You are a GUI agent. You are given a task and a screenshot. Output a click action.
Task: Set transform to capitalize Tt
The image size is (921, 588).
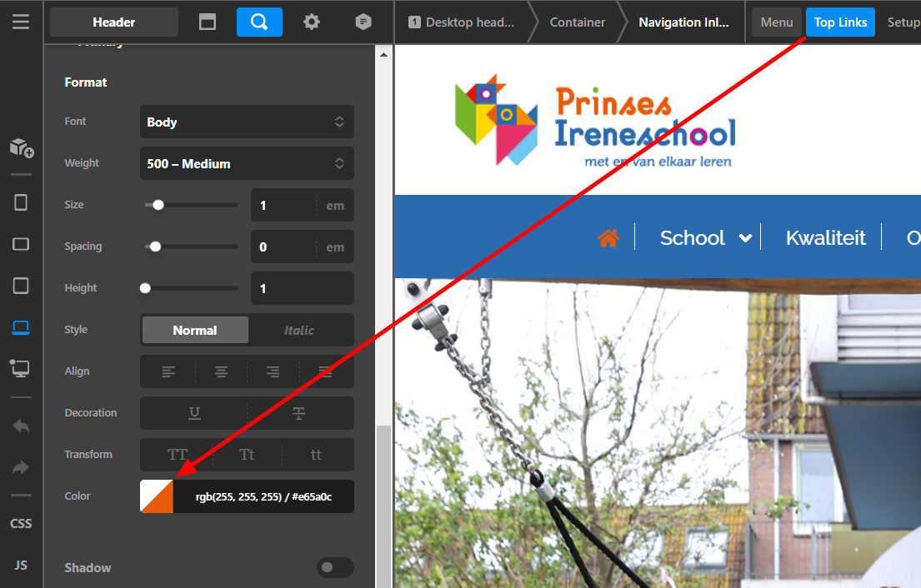(x=247, y=455)
